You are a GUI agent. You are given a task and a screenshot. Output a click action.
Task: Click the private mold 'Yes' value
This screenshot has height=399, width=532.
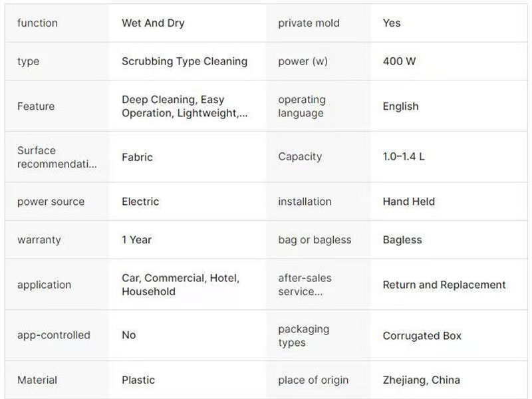[392, 23]
